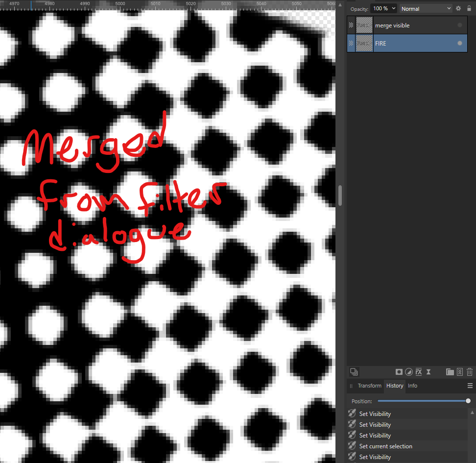The height and width of the screenshot is (463, 476).
Task: Click the history list scroll-up arrow
Action: click(472, 412)
